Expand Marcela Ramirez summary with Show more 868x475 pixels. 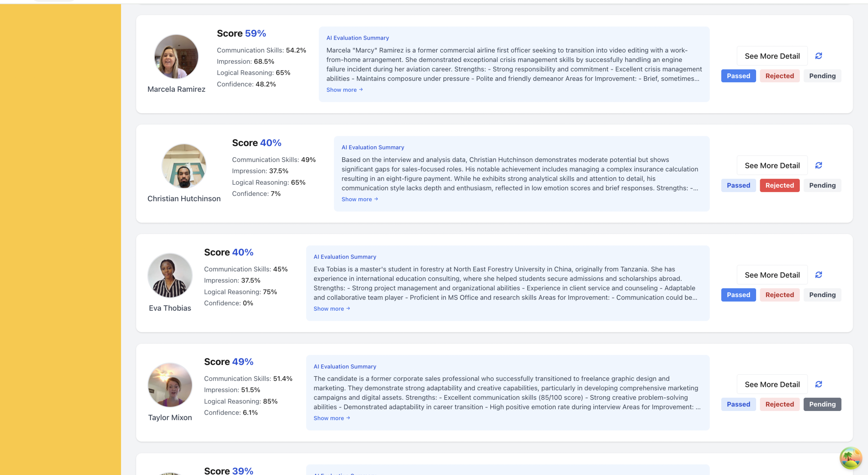click(x=344, y=90)
